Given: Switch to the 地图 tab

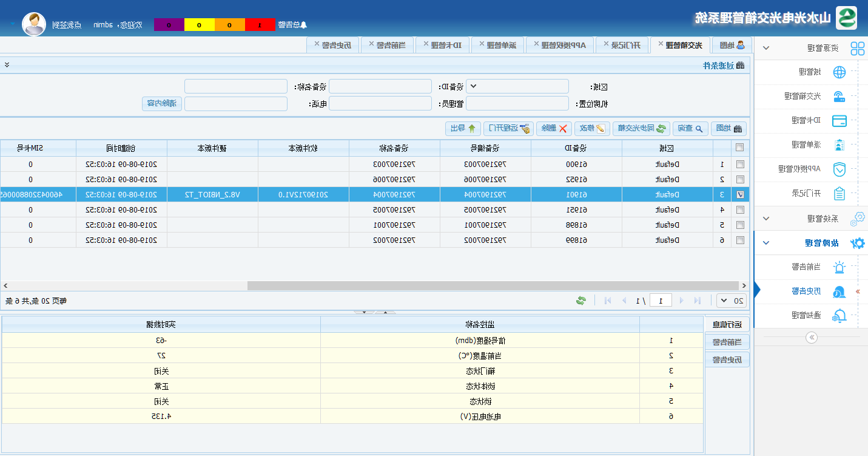Looking at the screenshot, I should click(x=731, y=45).
